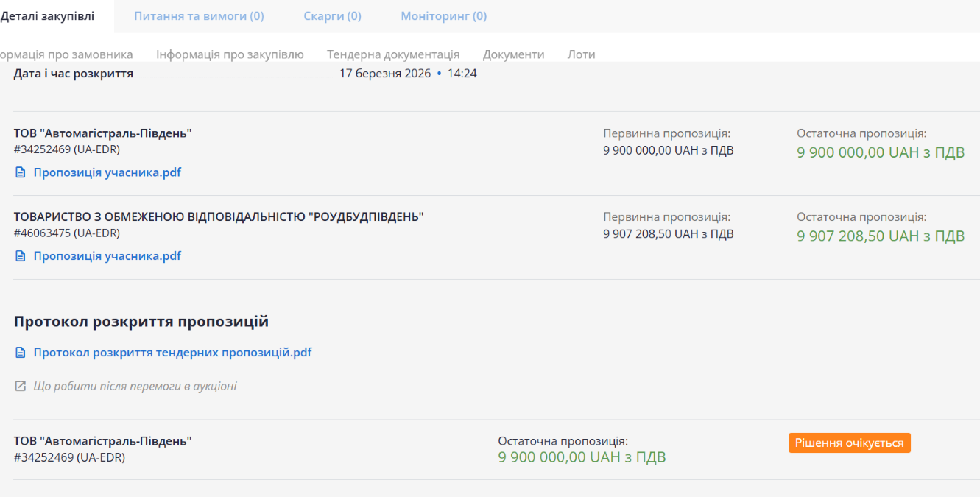
Task: Click the РОУДБУДПІВДЕНЬ company name
Action: 219,217
